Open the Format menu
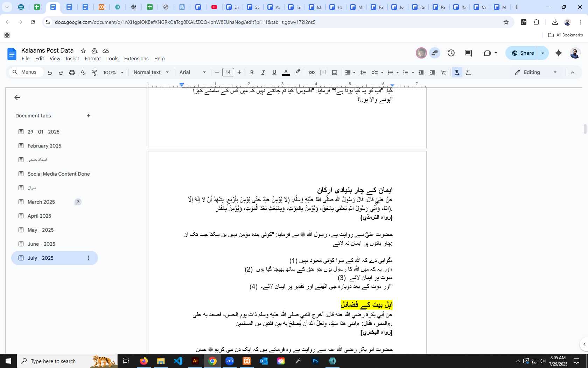The width and height of the screenshot is (588, 368). [93, 59]
